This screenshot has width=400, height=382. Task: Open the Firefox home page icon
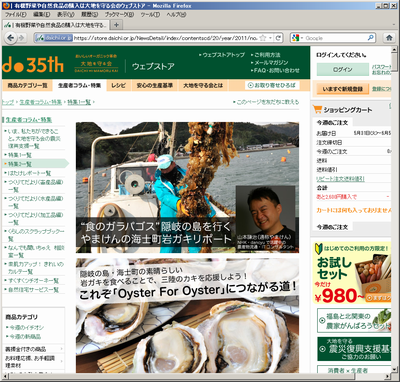click(389, 38)
